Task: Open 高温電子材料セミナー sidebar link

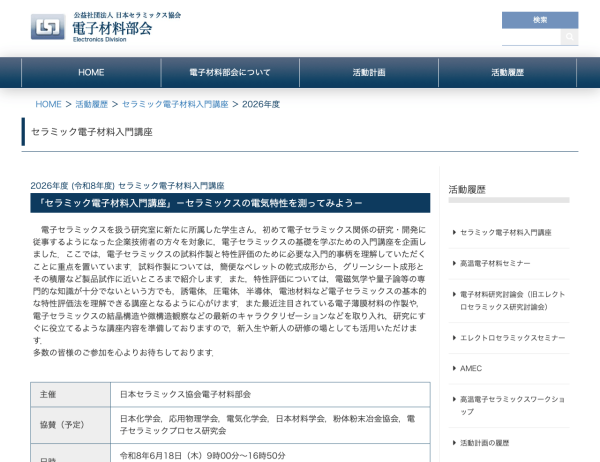Action: pos(495,262)
